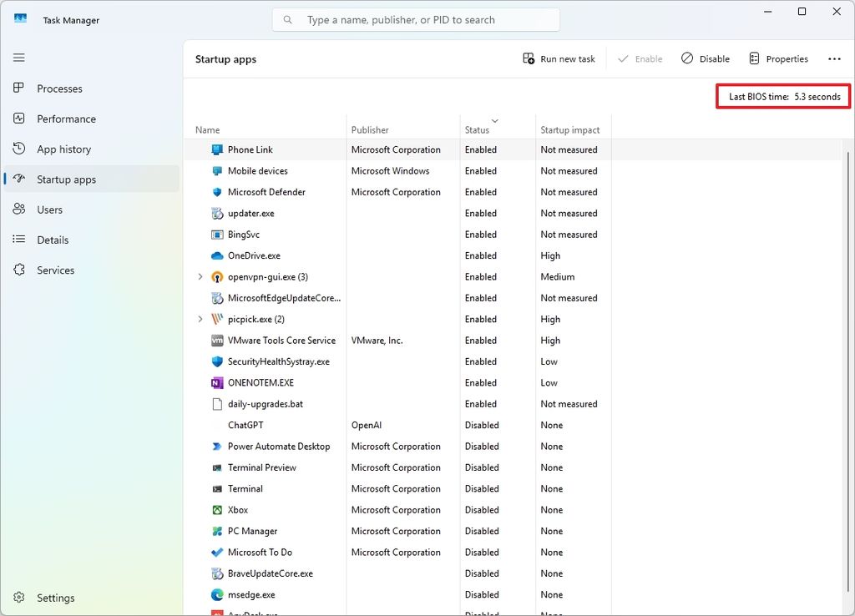Click the ONENOTEM.EXE icon
The width and height of the screenshot is (855, 616).
coord(217,382)
